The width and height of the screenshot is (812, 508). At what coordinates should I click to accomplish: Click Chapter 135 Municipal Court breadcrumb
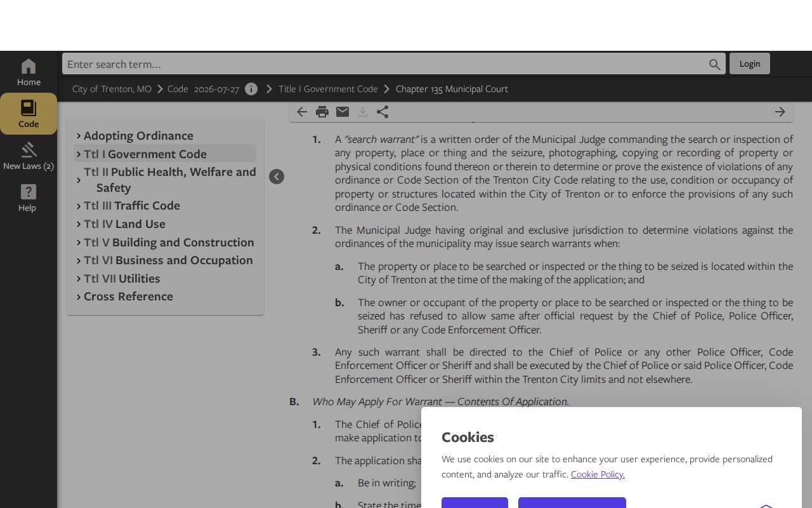pos(452,89)
